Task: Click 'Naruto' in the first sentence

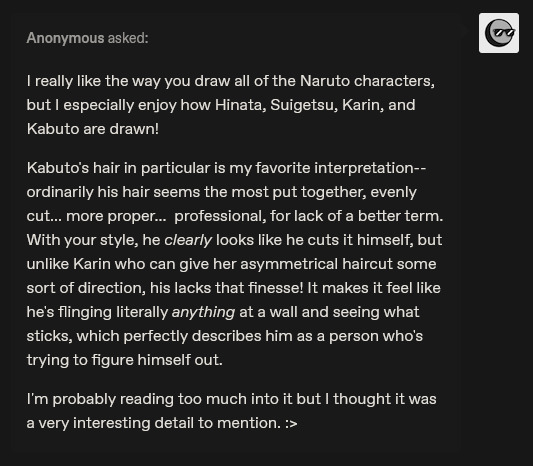Action: [x=325, y=81]
